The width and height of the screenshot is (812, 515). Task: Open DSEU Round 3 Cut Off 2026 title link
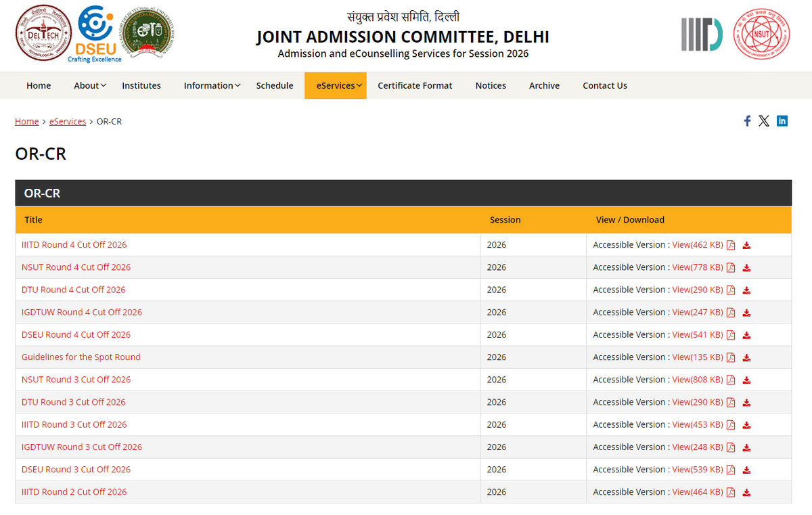pyautogui.click(x=76, y=470)
